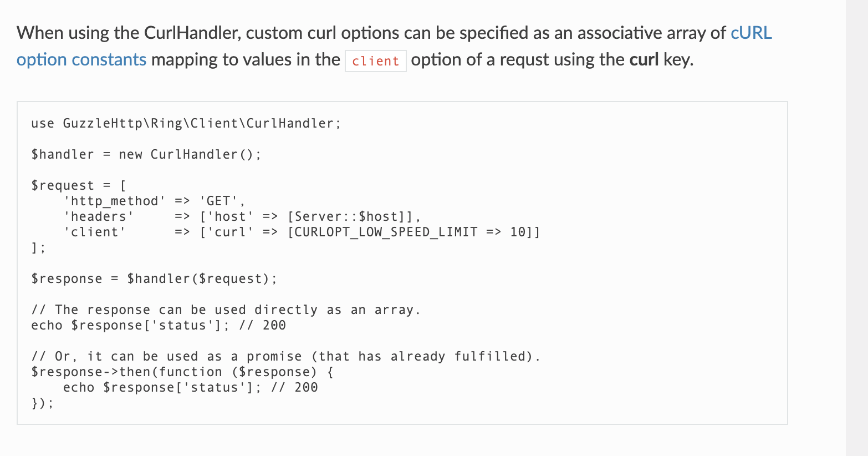Click the 'http_method' array key
The height and width of the screenshot is (456, 868).
point(115,201)
